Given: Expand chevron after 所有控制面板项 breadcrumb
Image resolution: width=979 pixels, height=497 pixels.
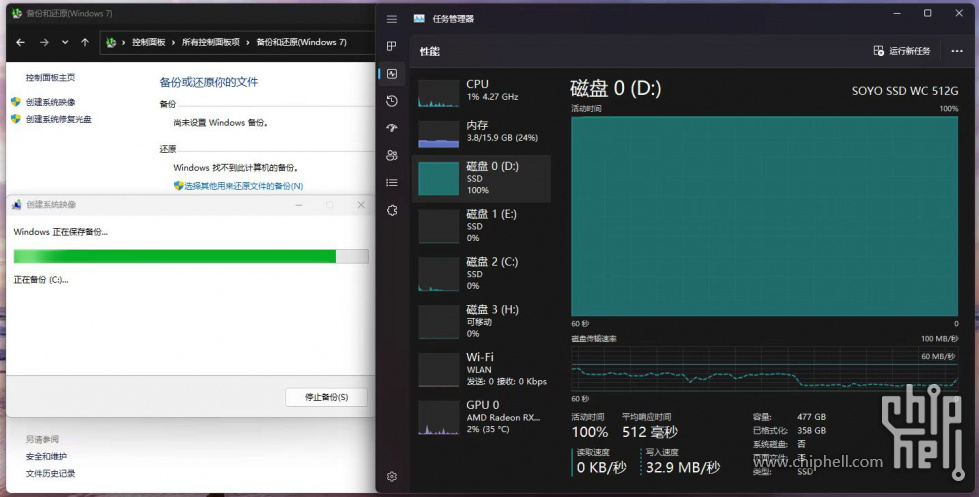Looking at the screenshot, I should click(248, 42).
